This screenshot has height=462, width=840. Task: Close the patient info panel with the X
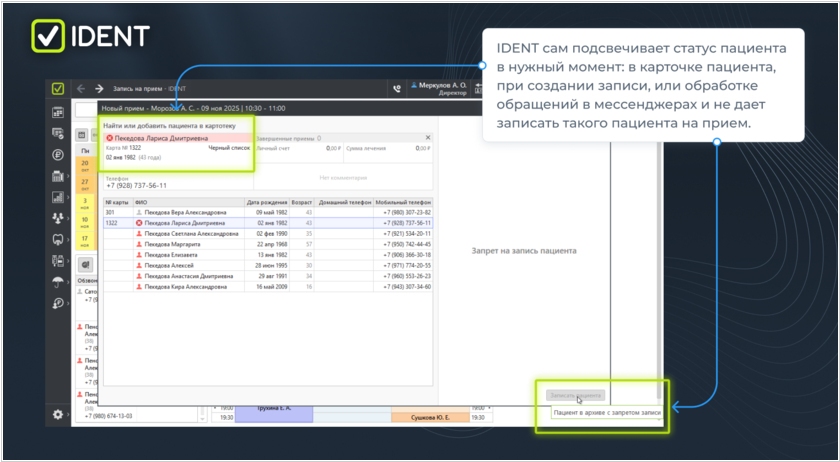tap(428, 138)
